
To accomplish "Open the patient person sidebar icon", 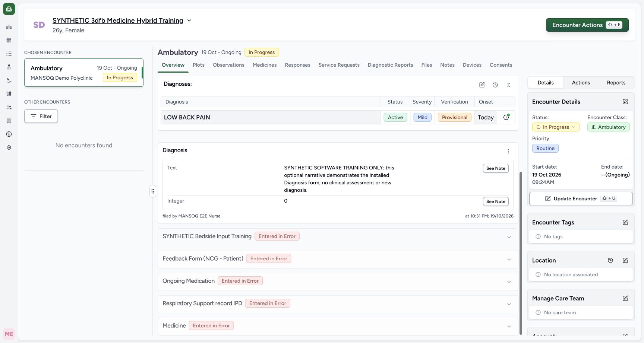I will tap(9, 67).
